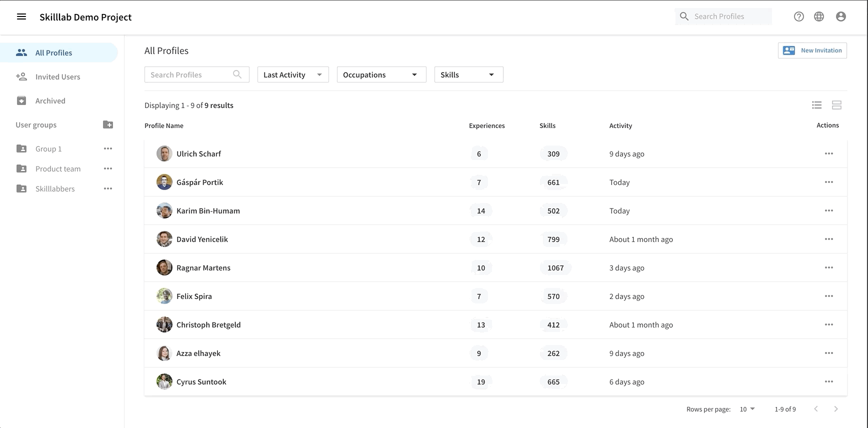Open the globe language selector

tap(819, 16)
